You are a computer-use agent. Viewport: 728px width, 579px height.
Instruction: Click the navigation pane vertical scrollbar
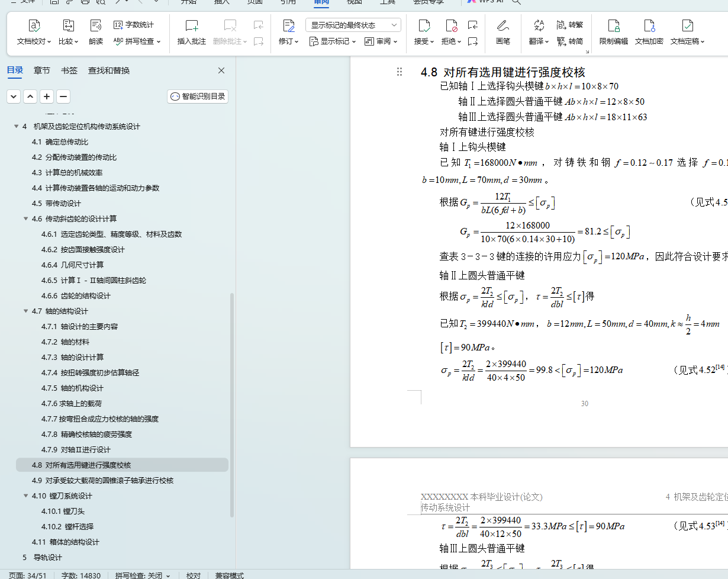[x=232, y=404]
